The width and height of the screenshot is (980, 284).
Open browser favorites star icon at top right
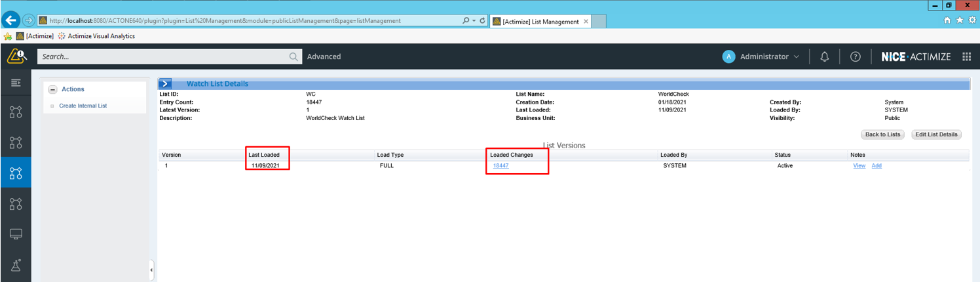coord(960,21)
